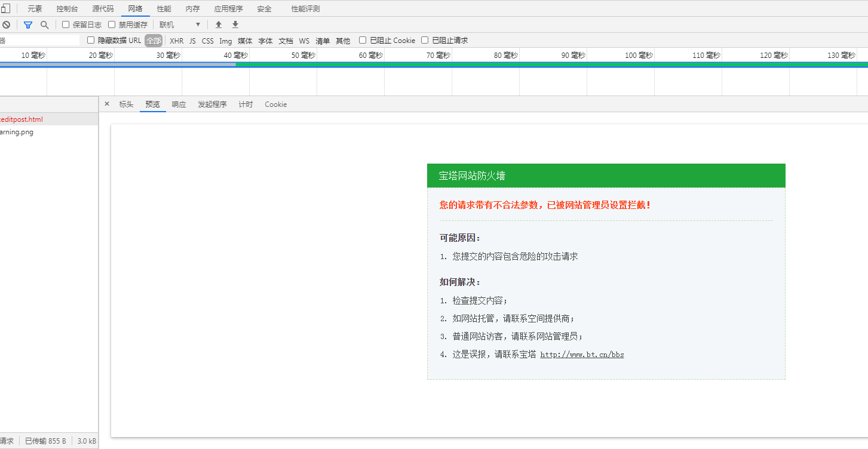Switch to the 安全 panel tab
The image size is (868, 449).
(264, 9)
